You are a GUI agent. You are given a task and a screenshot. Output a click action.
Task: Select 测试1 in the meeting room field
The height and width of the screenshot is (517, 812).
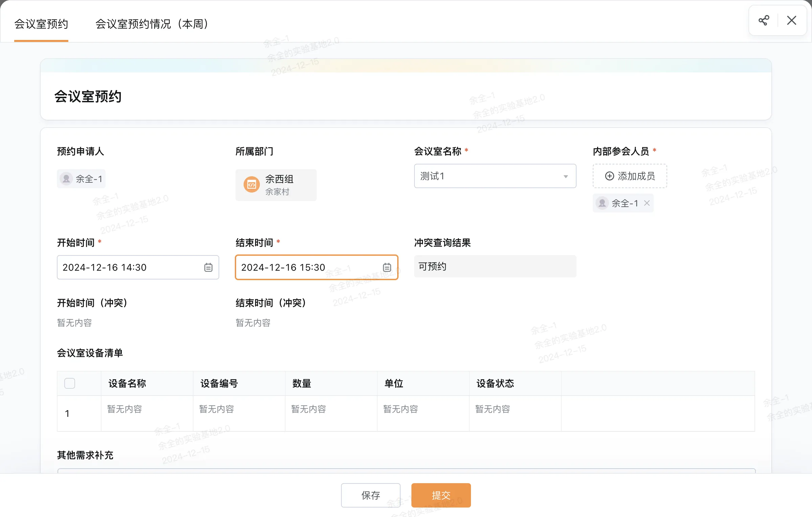coord(474,176)
